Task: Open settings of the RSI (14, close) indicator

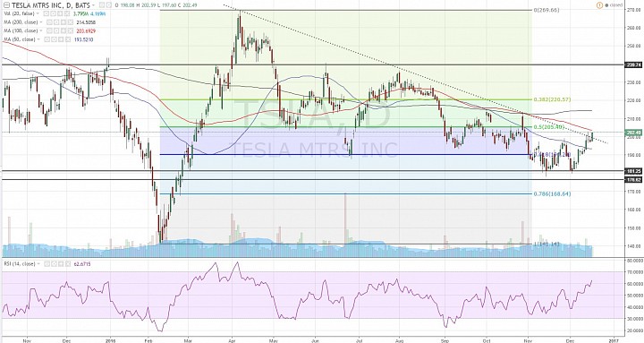Action: coord(55,264)
